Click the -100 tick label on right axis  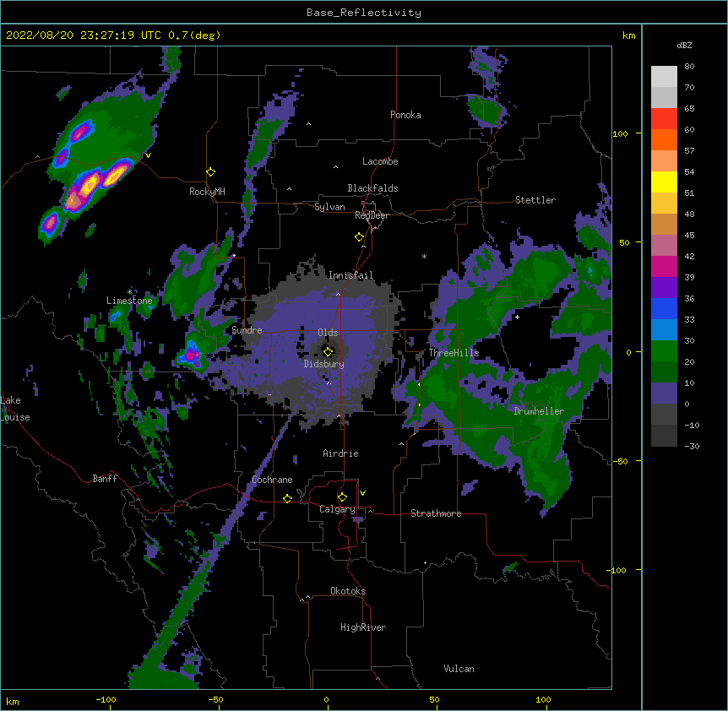pyautogui.click(x=618, y=570)
